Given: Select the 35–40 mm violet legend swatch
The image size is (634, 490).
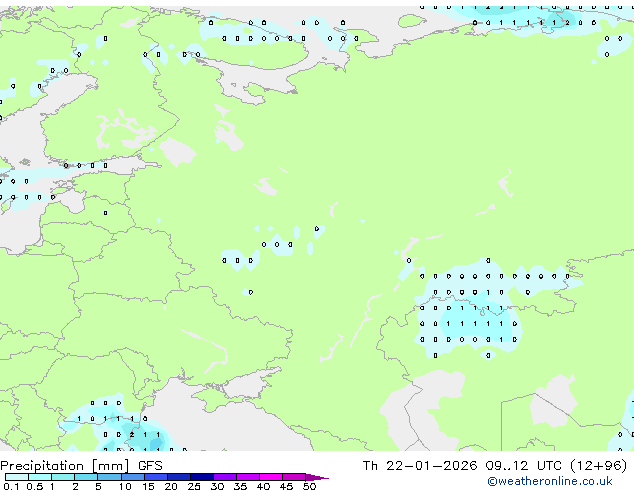Looking at the screenshot, I should (248, 477).
